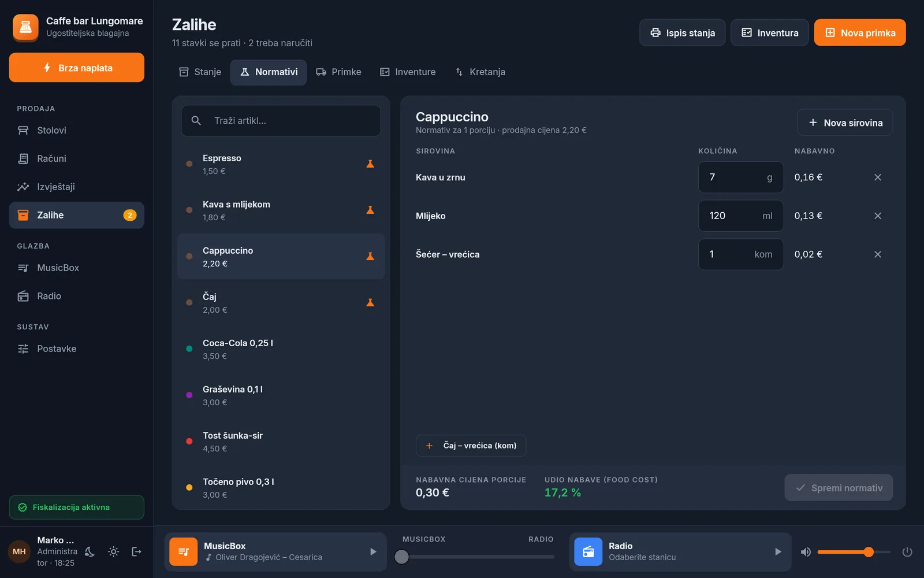Create a Nova primka
The image size is (924, 578).
tap(860, 33)
